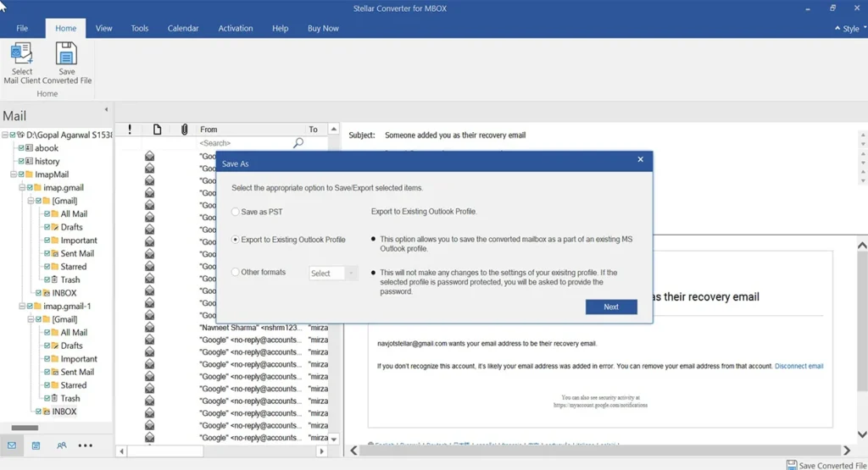The width and height of the screenshot is (868, 470).
Task: Sort by the document type column icon
Action: (157, 130)
